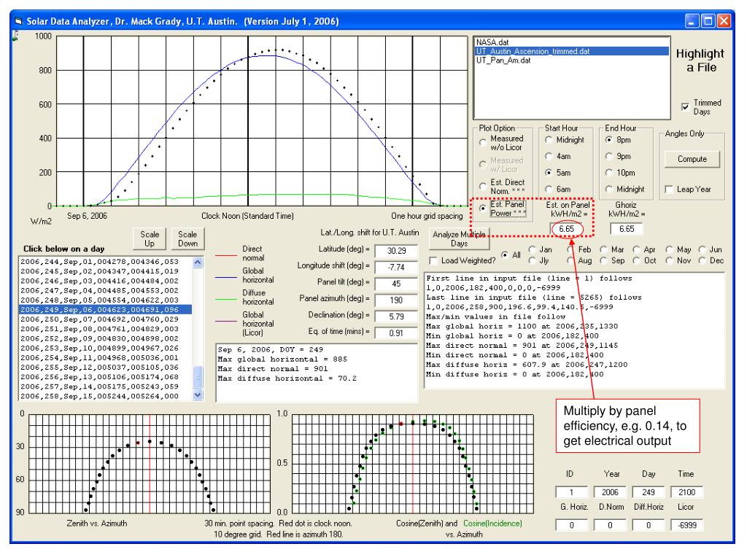This screenshot has width=747, height=560.
Task: Select Est. Panel Power plot option
Action: [483, 208]
